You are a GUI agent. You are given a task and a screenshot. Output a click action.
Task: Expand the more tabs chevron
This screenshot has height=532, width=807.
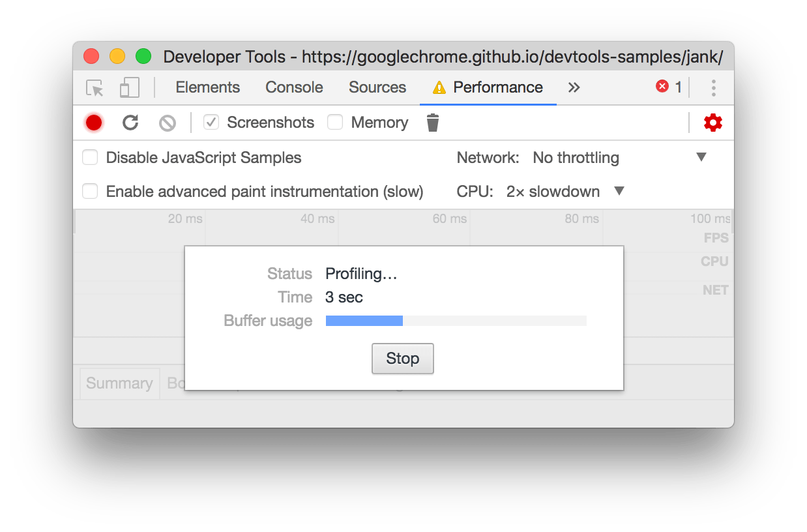574,87
